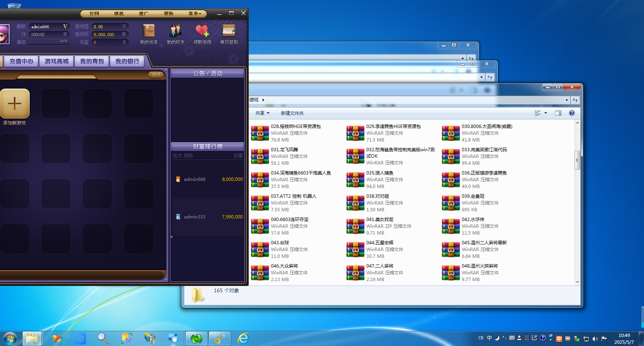The height and width of the screenshot is (346, 644).
Task: Open the magnifier search taskbar icon
Action: 103,338
